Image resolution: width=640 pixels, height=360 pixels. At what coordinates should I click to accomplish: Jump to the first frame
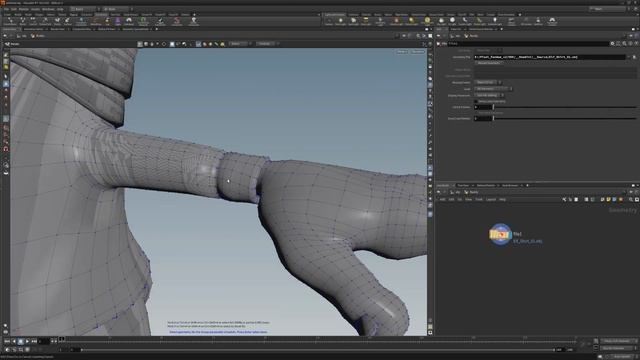[x=7, y=341]
